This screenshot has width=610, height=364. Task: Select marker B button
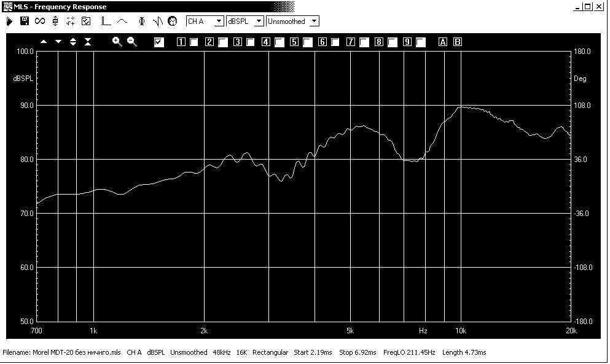click(458, 42)
